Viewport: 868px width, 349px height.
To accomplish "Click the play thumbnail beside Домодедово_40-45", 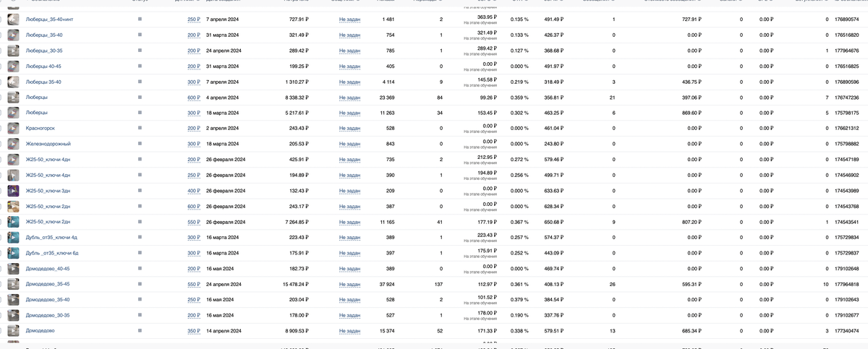I will coord(13,269).
